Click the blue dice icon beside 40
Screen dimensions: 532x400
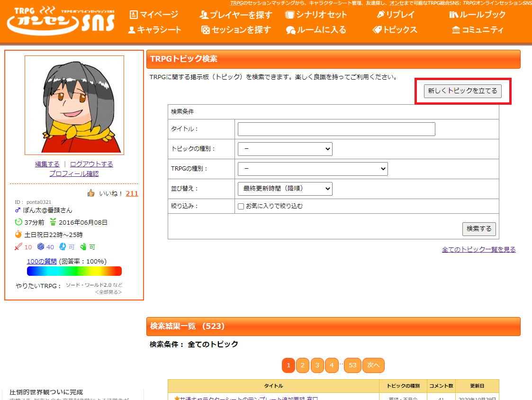(41, 246)
